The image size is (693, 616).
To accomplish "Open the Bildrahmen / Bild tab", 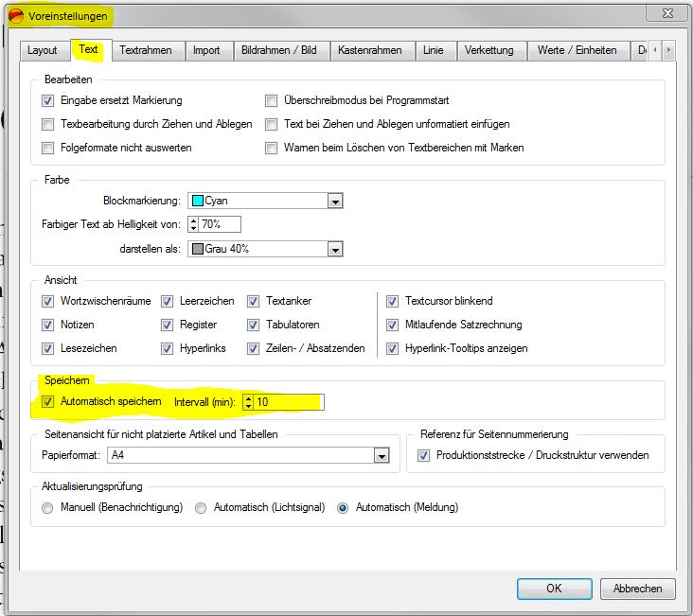I will (x=278, y=50).
